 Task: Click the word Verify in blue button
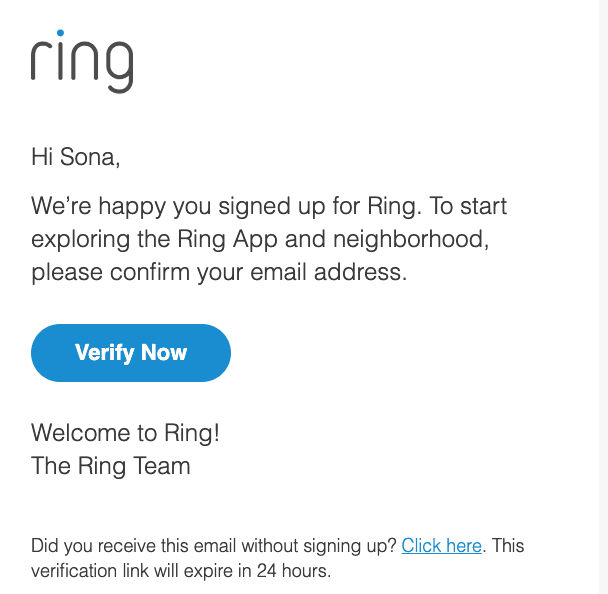point(104,352)
